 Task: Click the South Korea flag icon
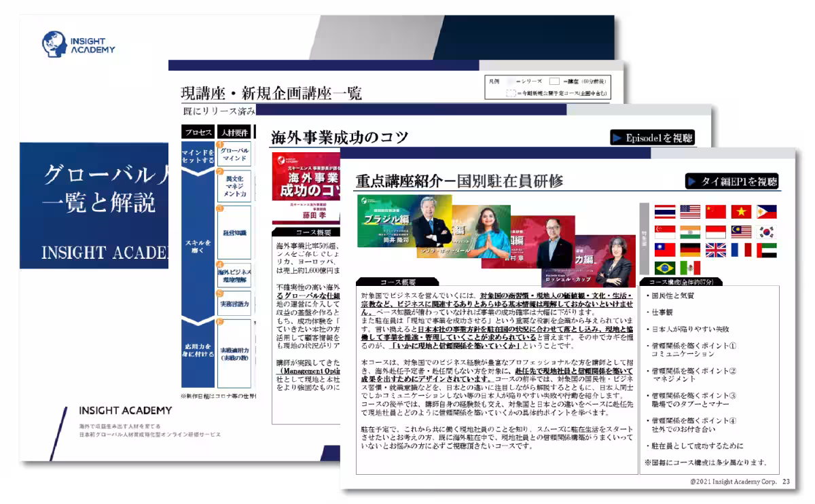[767, 231]
